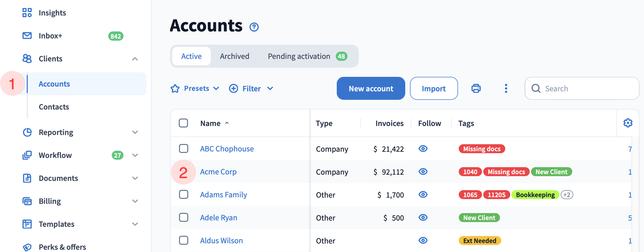This screenshot has height=252, width=644.
Task: Click the Search input field
Action: pos(585,88)
